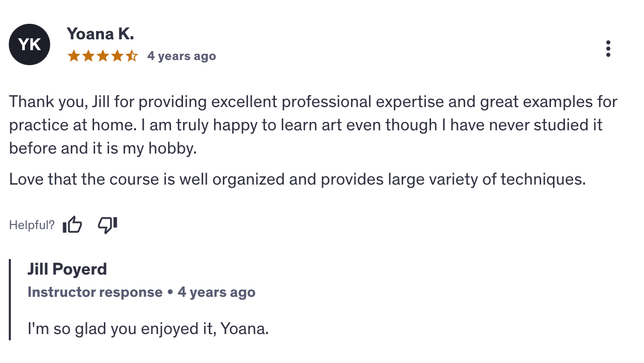Screen dimensions: 644x363
Task: Click the vertical bar beside instructor response
Action: tap(10, 300)
